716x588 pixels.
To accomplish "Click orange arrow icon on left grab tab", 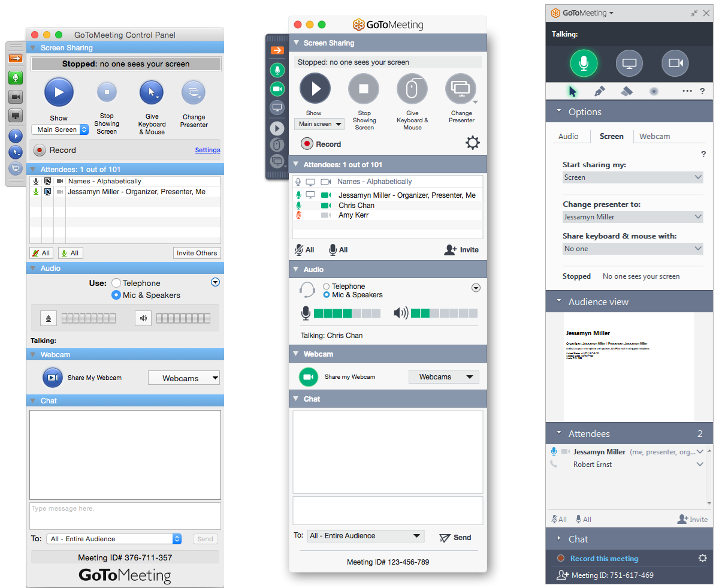I will point(16,59).
